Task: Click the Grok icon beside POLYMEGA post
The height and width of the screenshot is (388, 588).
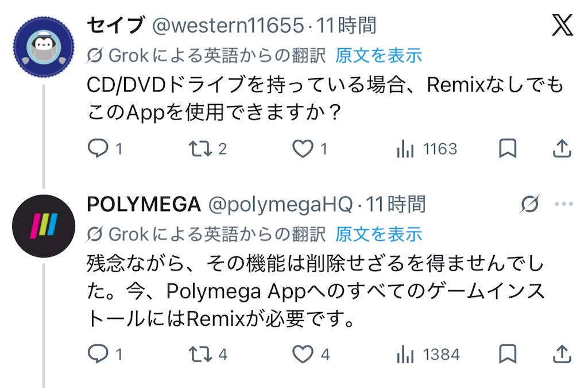Action: coord(530,204)
